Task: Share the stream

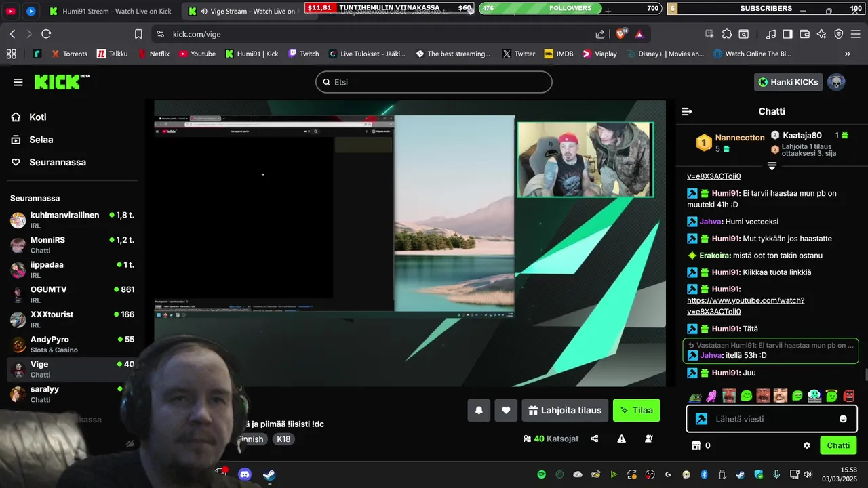Action: pyautogui.click(x=595, y=439)
